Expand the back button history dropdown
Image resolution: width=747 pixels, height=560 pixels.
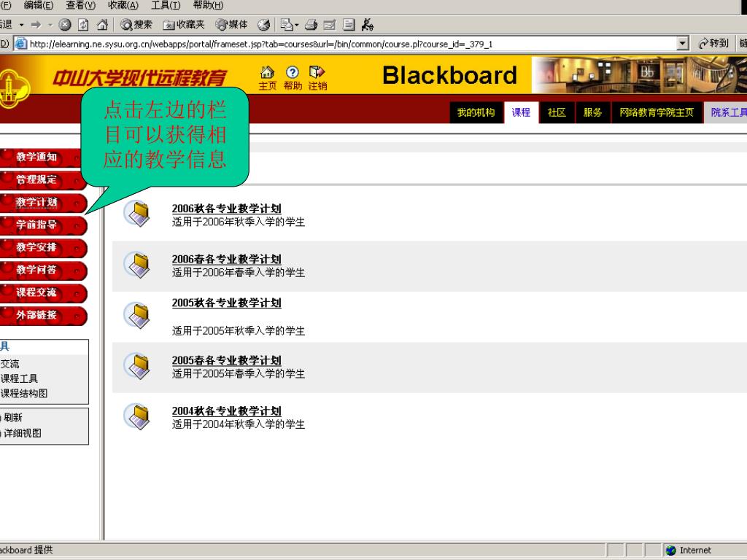[x=21, y=24]
